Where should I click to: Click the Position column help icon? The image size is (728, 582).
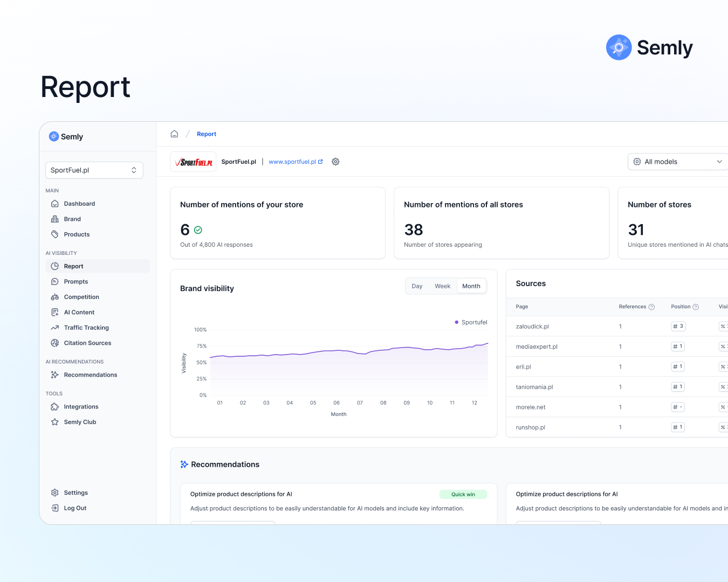(x=696, y=307)
